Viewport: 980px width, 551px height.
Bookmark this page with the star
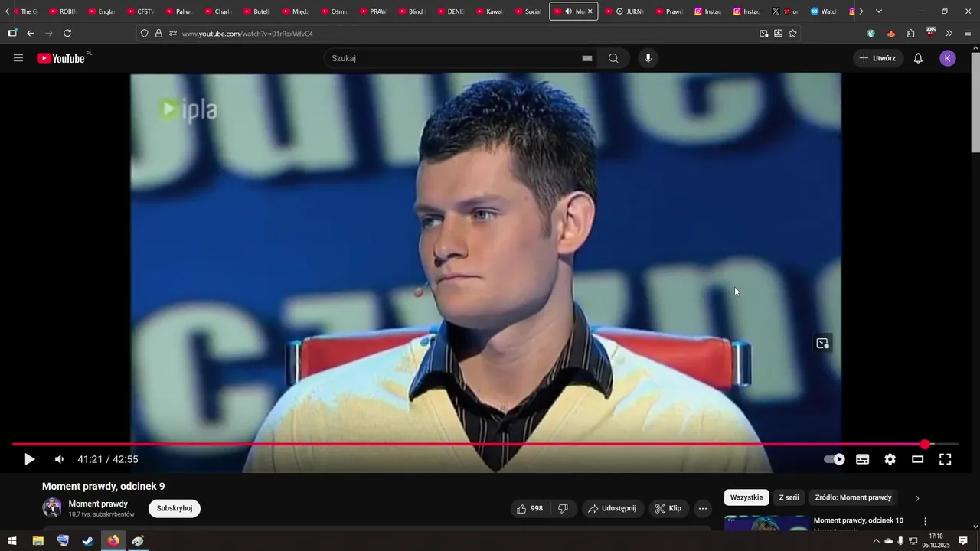(792, 34)
